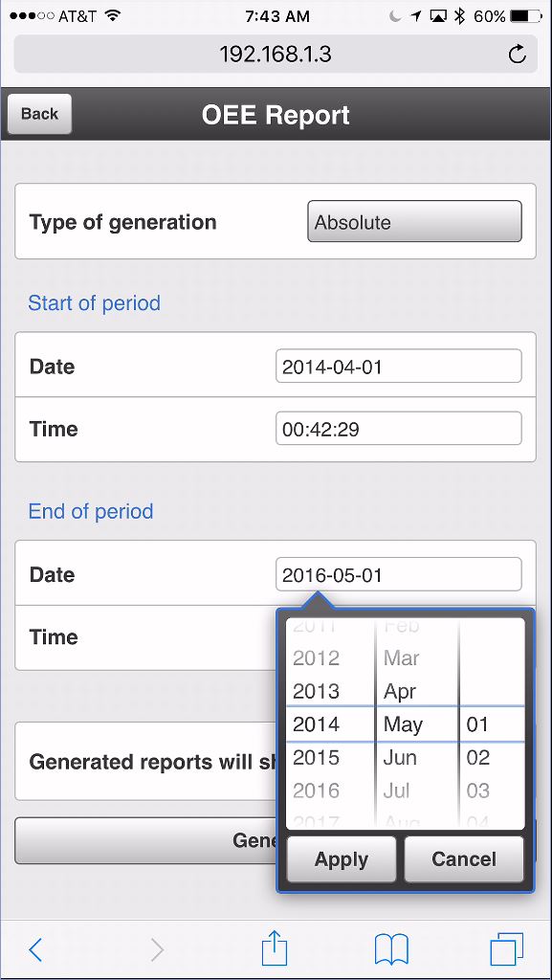
Task: Open the Type of generation Absolute dropdown
Action: pos(414,221)
